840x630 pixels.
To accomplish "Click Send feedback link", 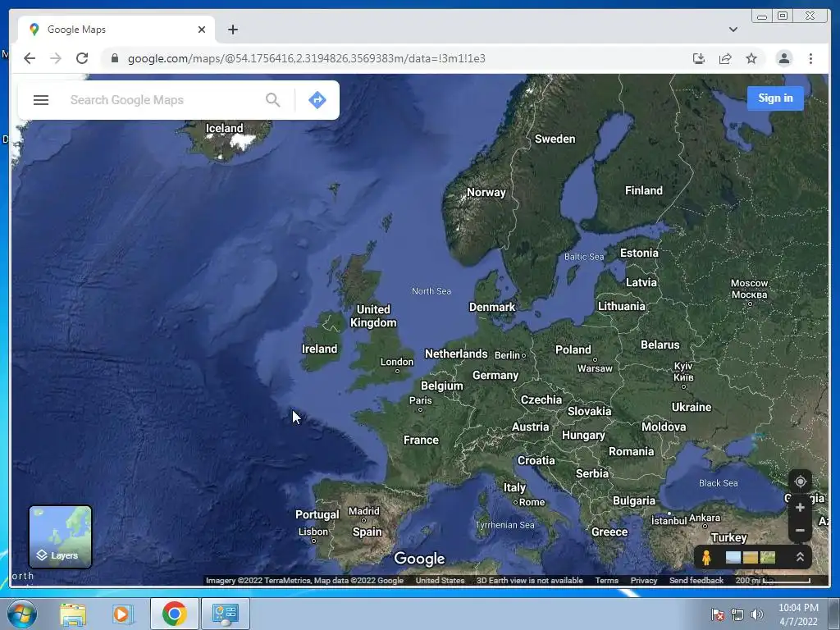I will (x=696, y=580).
